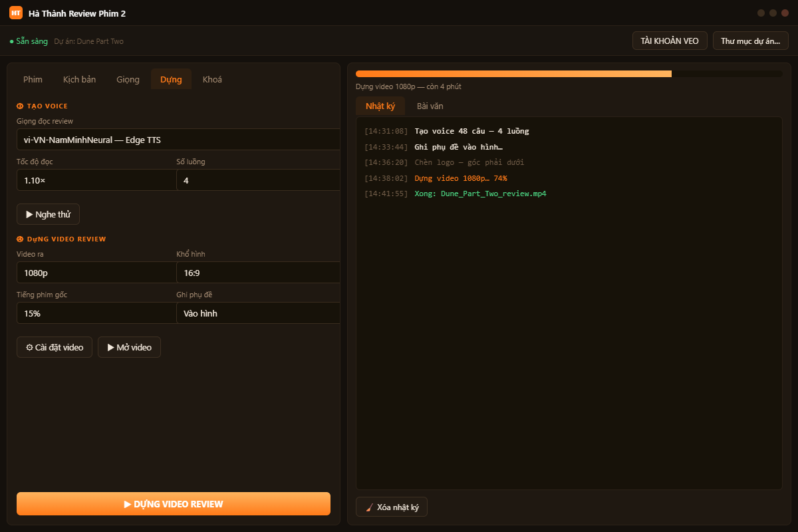Screen dimensions: 798x532
Task: Select log line Xong: Dune_Part_Two_review.mp4
Action: point(480,194)
